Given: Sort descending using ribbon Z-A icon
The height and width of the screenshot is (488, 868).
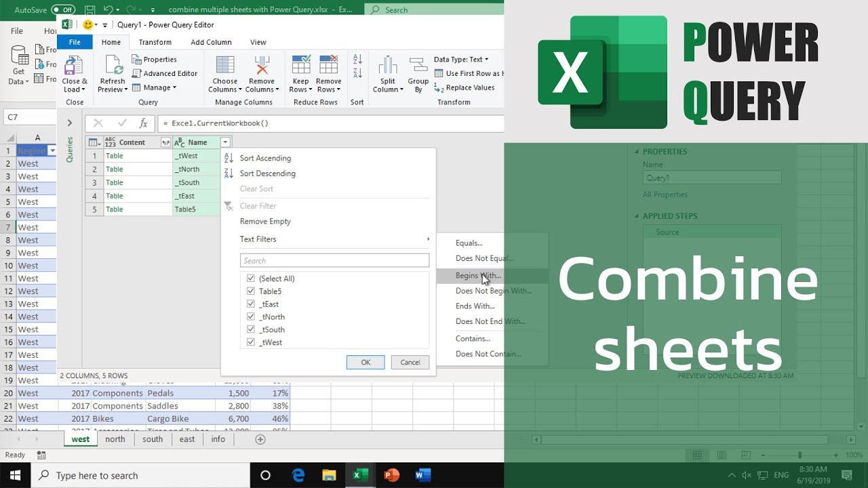Looking at the screenshot, I should [x=357, y=73].
